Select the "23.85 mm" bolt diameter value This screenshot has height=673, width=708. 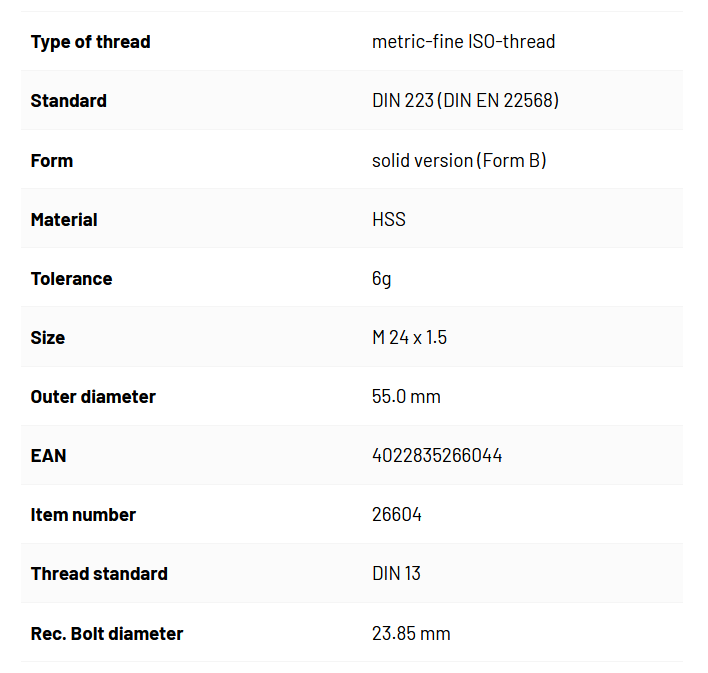411,633
